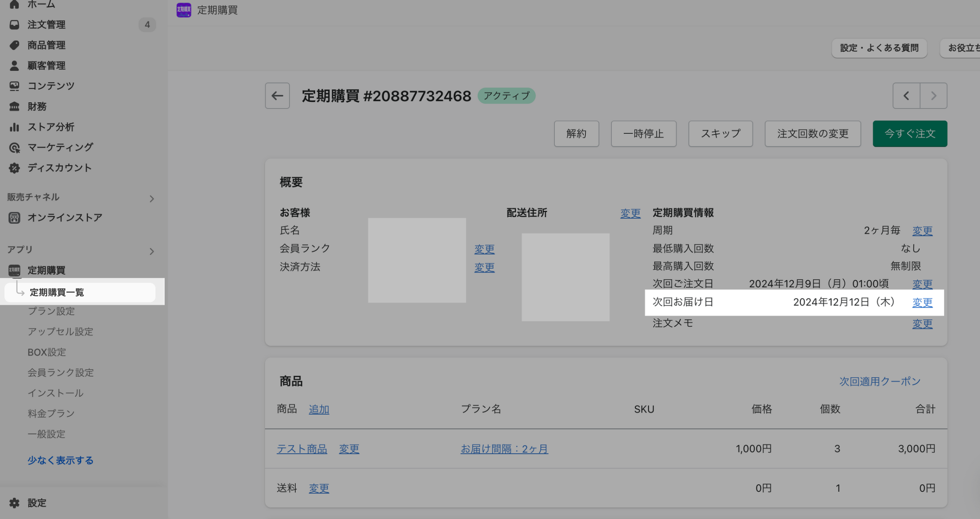Open the テスト商品 product link
Image resolution: width=980 pixels, height=519 pixels.
302,449
